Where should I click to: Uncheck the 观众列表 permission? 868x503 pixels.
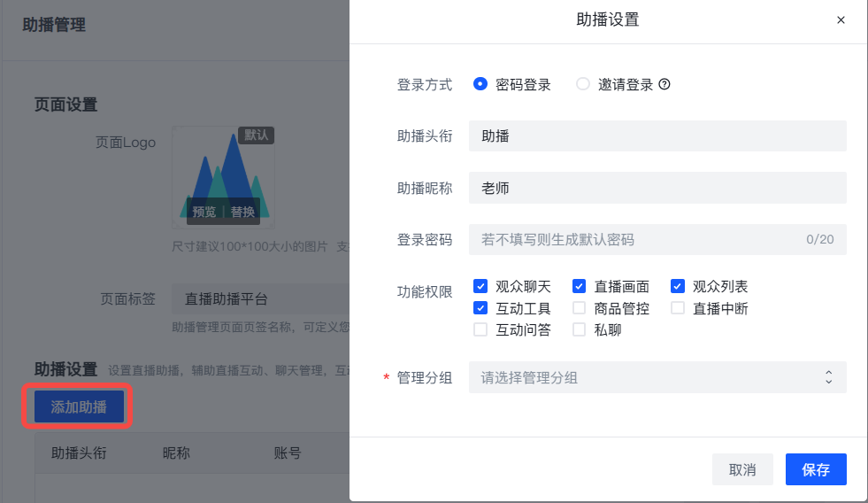[677, 286]
